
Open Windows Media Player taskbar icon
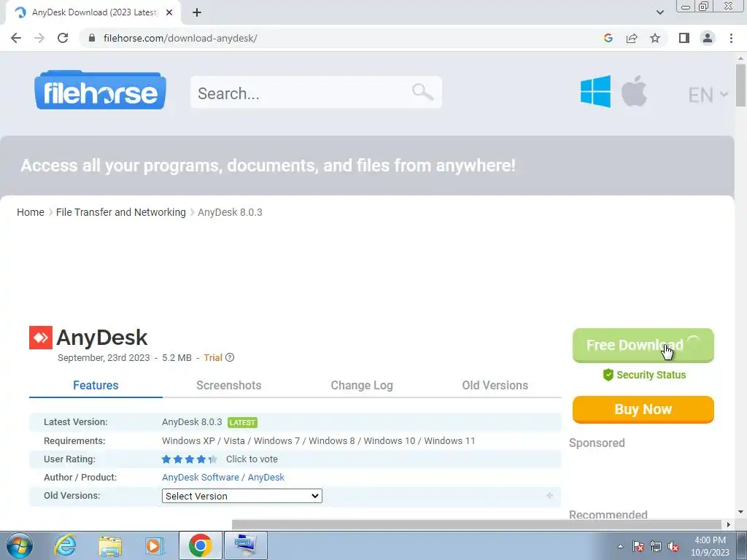[x=155, y=545]
